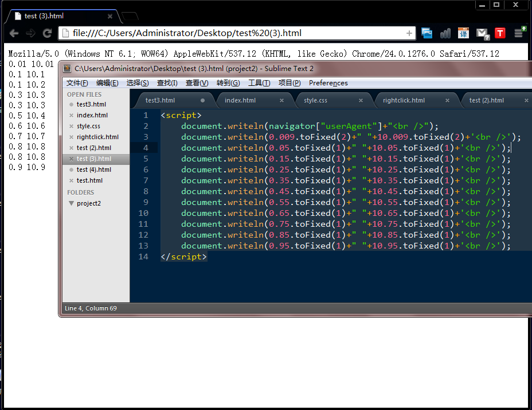Open test (2).html in the sidebar
The width and height of the screenshot is (532, 410).
point(94,148)
